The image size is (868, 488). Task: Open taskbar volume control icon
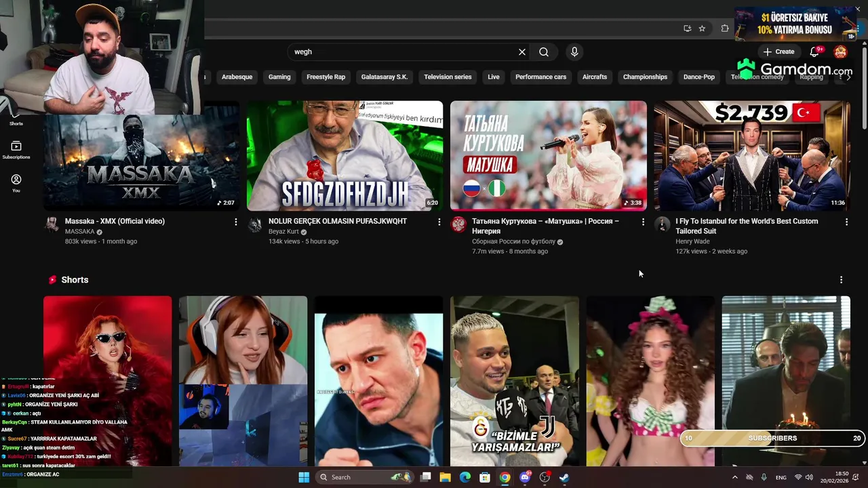(810, 477)
